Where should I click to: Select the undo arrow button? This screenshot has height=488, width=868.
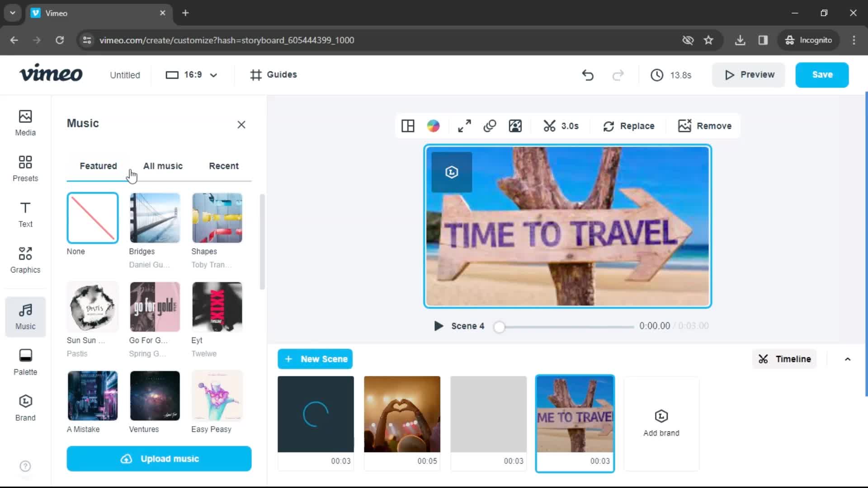(x=588, y=75)
